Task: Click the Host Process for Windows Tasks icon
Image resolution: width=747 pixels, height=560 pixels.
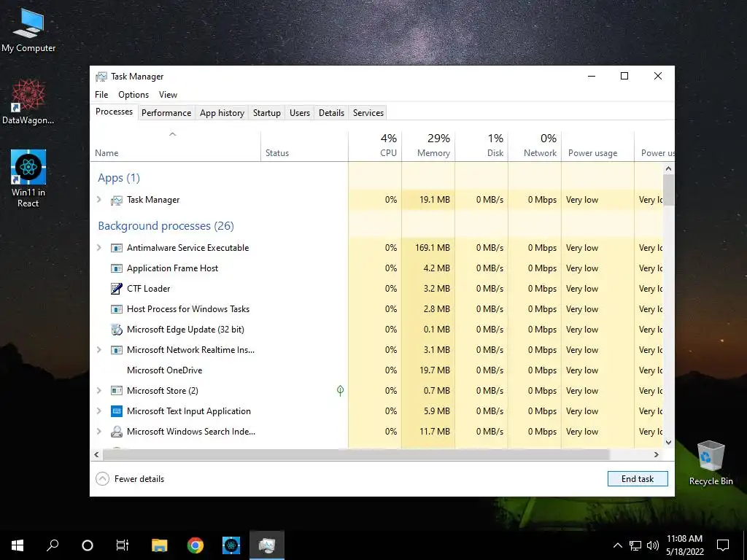Action: pos(116,309)
